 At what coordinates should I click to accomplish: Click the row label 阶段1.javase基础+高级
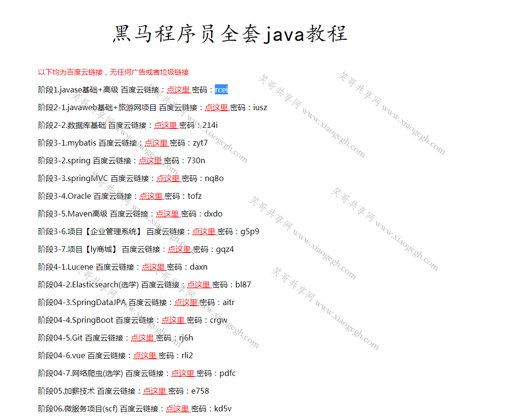coord(78,90)
